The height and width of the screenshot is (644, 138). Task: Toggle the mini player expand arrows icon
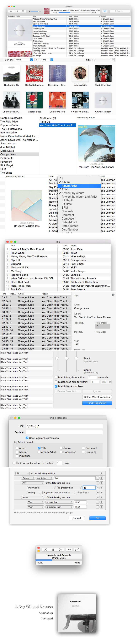[77, 549]
